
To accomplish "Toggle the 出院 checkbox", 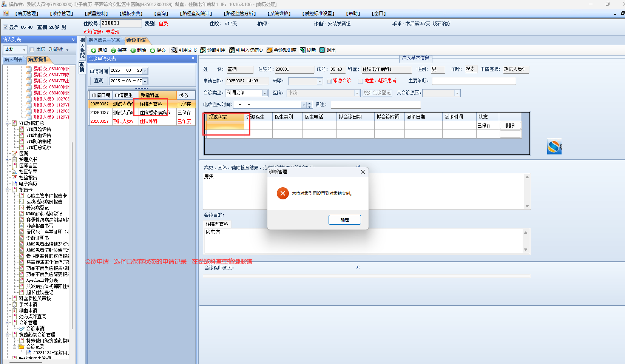I will [x=32, y=49].
